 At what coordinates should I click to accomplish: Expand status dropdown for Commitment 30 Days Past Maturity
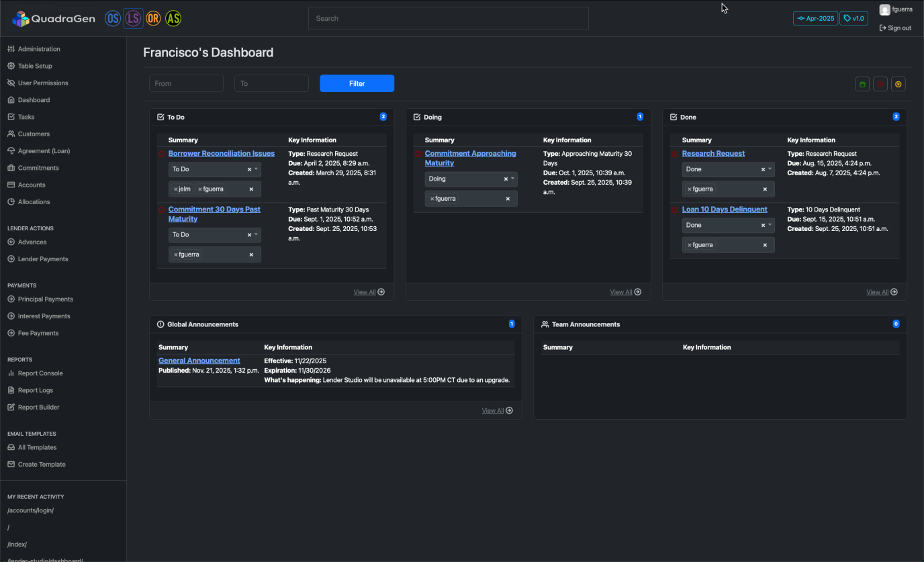[256, 235]
